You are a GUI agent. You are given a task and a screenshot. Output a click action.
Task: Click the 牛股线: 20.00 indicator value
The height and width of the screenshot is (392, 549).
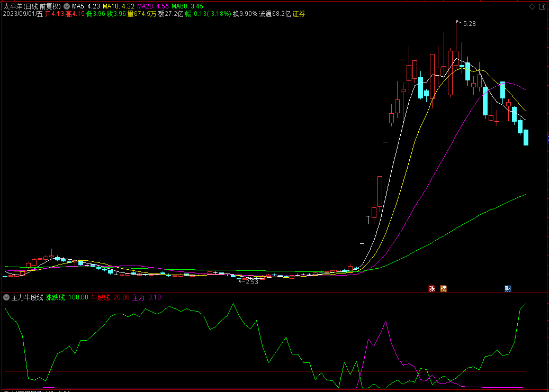click(x=110, y=297)
